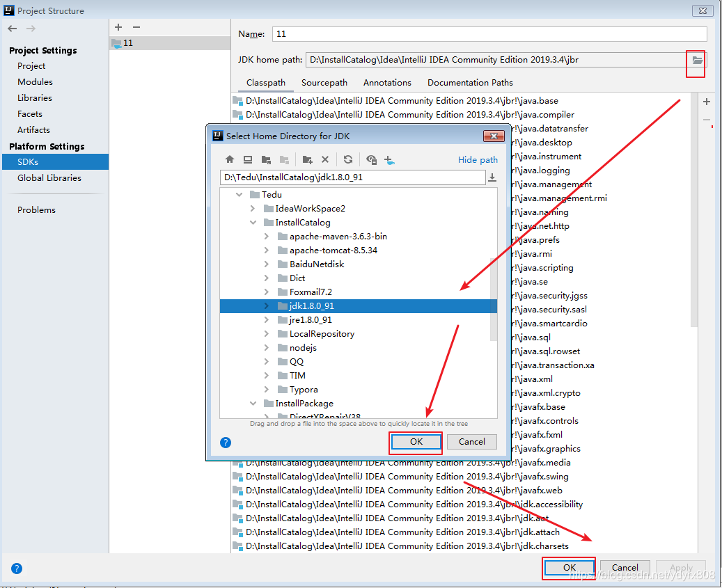Click the classpath list vertical scrollbar
Image resolution: width=722 pixels, height=588 pixels.
pyautogui.click(x=694, y=211)
